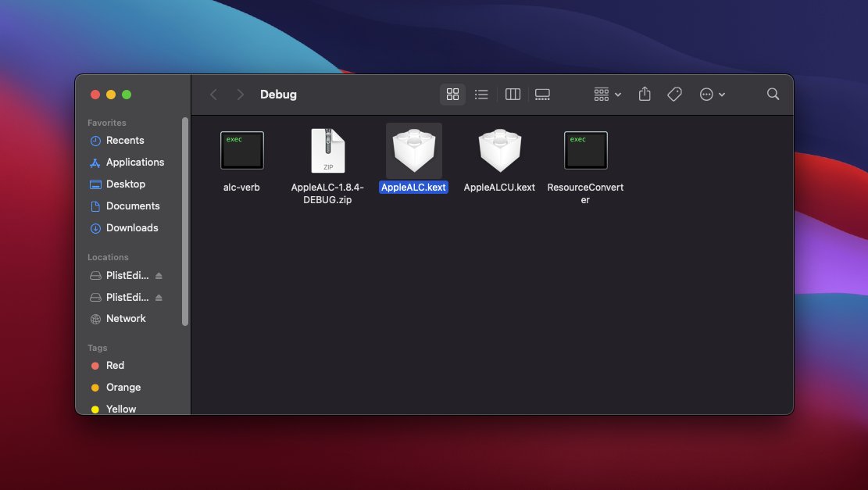
Task: Click the sidebar scrollbar
Action: 185,221
